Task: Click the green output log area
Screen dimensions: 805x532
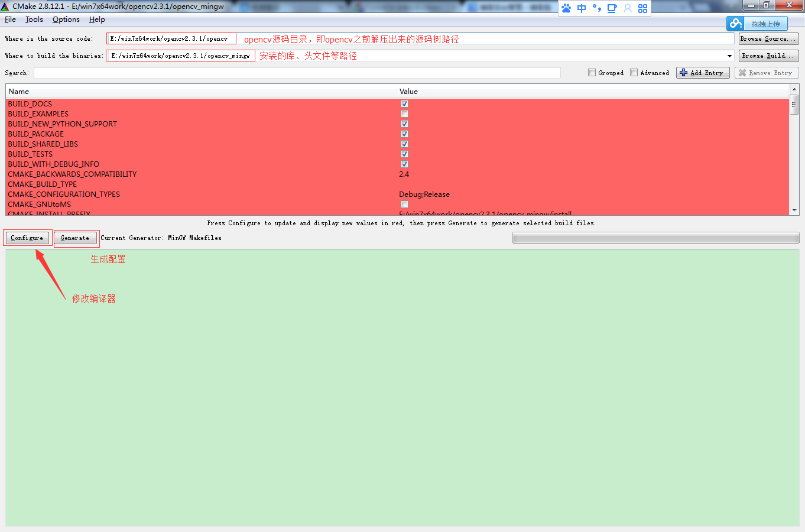Action: 402,387
